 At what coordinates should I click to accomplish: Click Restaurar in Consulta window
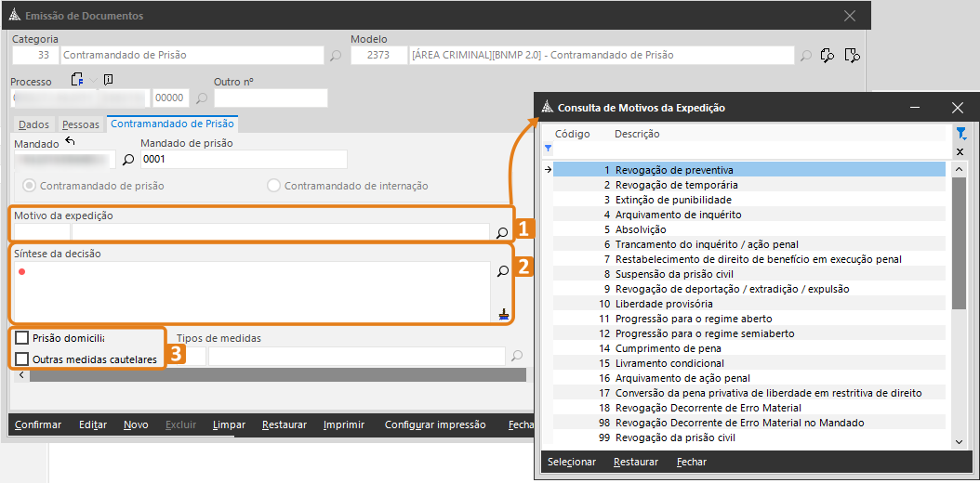click(636, 462)
